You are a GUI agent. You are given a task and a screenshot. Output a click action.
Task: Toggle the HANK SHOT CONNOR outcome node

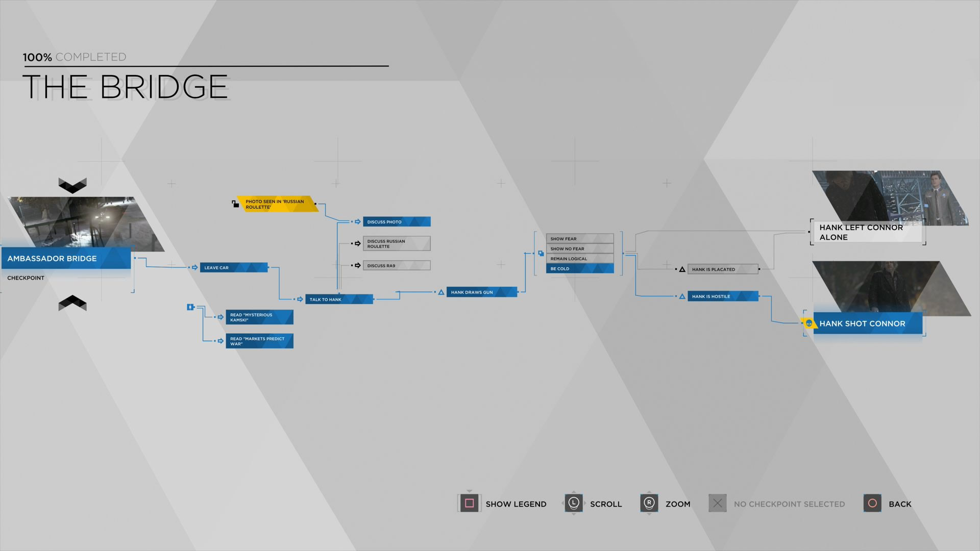pos(862,323)
